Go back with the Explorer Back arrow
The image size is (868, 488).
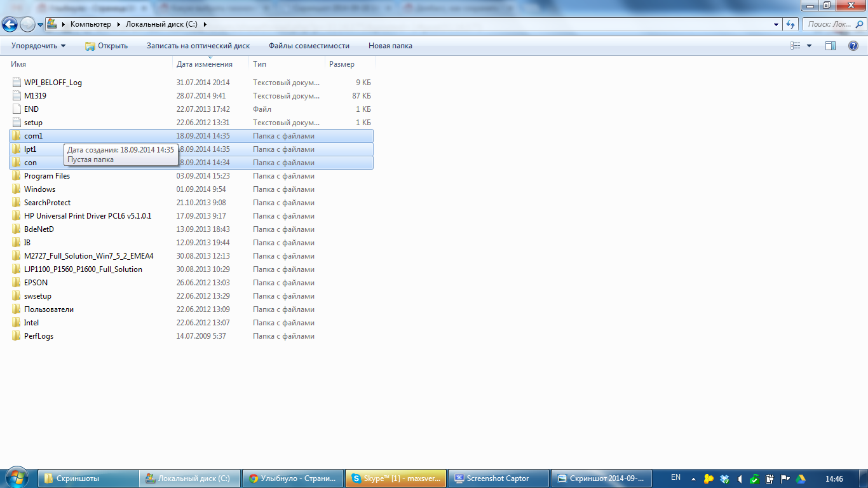click(10, 24)
